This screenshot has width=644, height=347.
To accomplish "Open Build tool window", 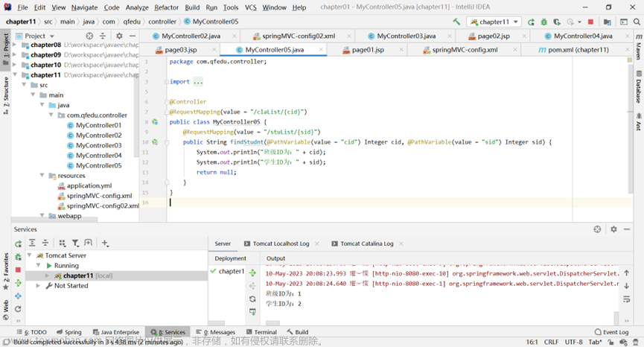I will (298, 332).
